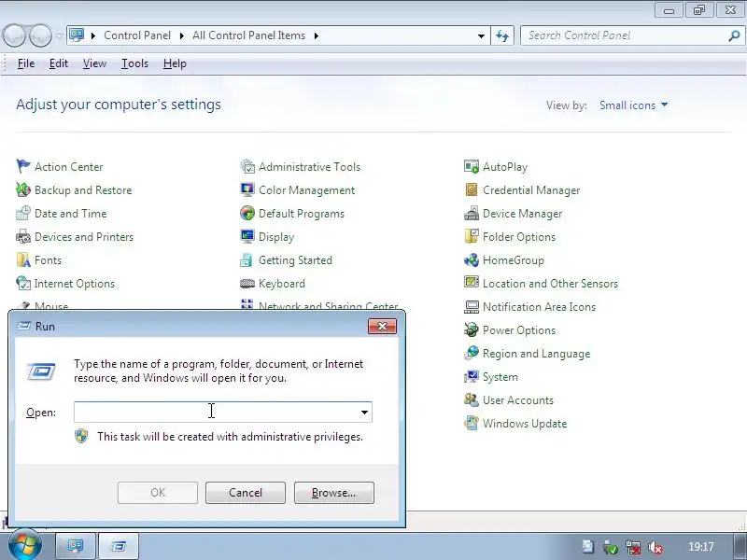Screen dimensions: 747x560
Task: Click the Forward navigation button
Action: (x=40, y=35)
